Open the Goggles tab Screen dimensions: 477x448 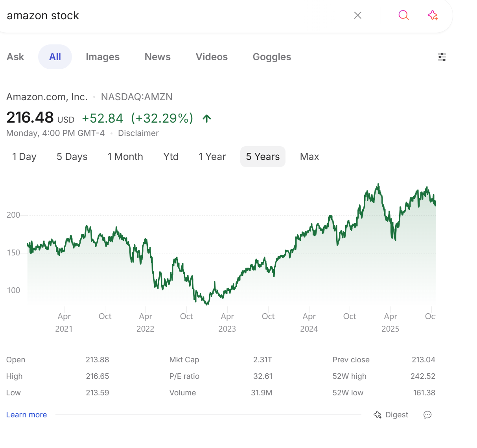pyautogui.click(x=272, y=57)
